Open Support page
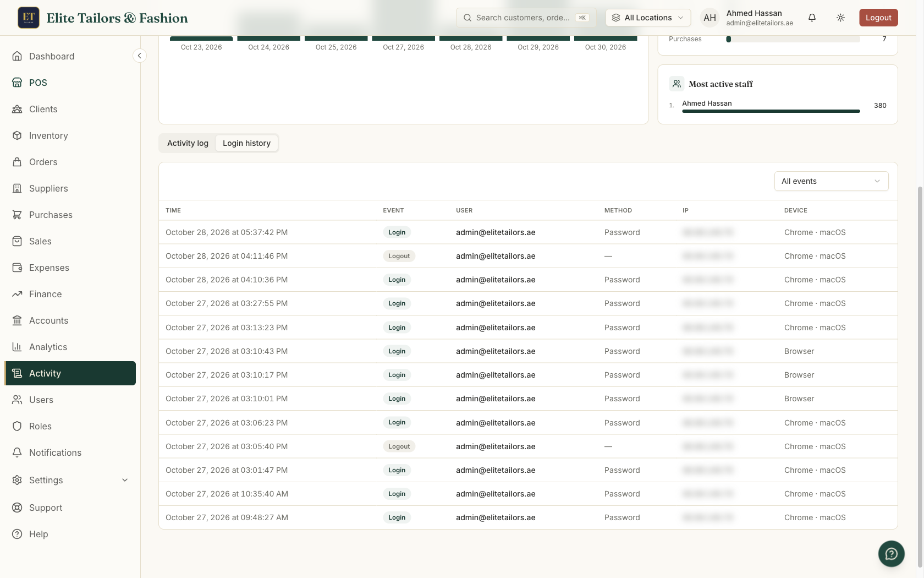Image resolution: width=924 pixels, height=578 pixels. tap(70, 508)
